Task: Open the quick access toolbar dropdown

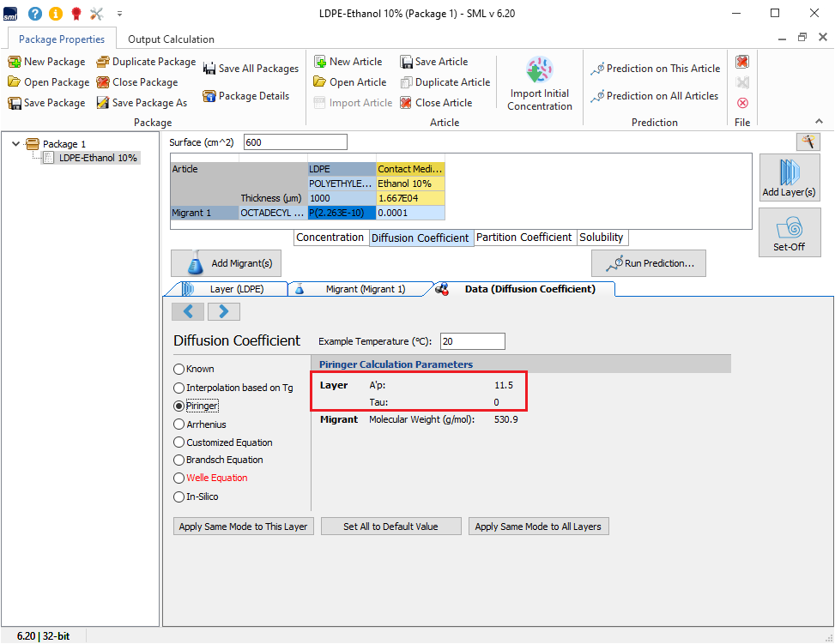Action: tap(119, 14)
